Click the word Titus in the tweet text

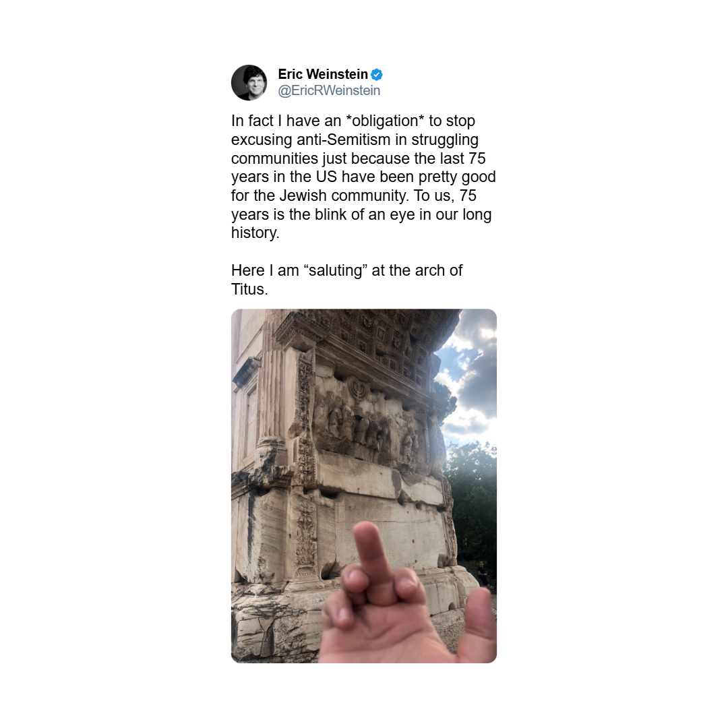click(248, 289)
